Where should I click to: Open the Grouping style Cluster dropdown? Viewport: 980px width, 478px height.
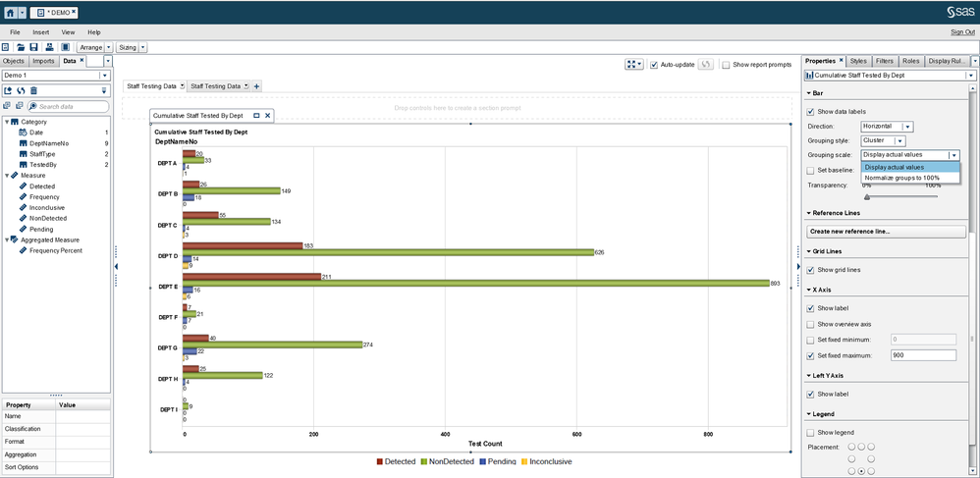[899, 141]
